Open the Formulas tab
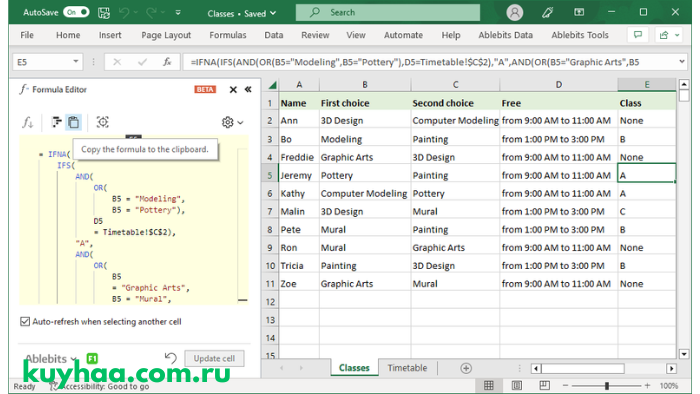Image resolution: width=700 pixels, height=394 pixels. click(x=228, y=35)
